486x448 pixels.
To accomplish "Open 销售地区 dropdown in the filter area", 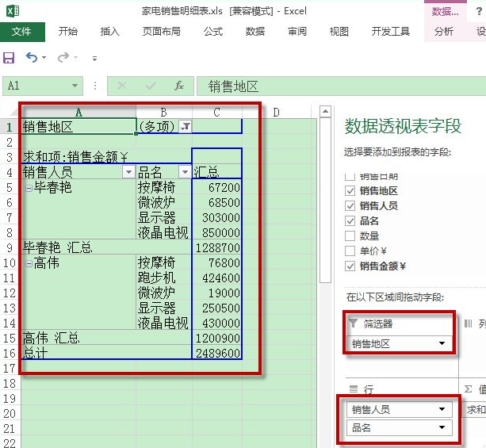I will click(441, 344).
